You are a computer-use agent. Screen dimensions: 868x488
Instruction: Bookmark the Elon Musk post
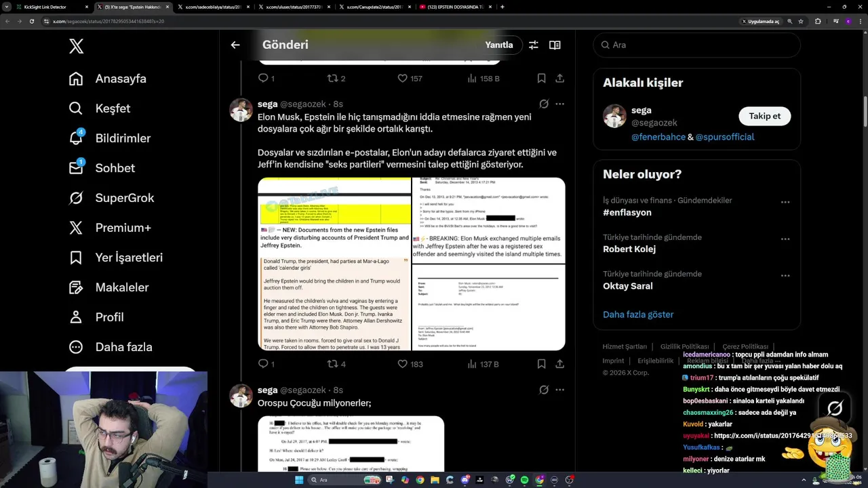541,364
